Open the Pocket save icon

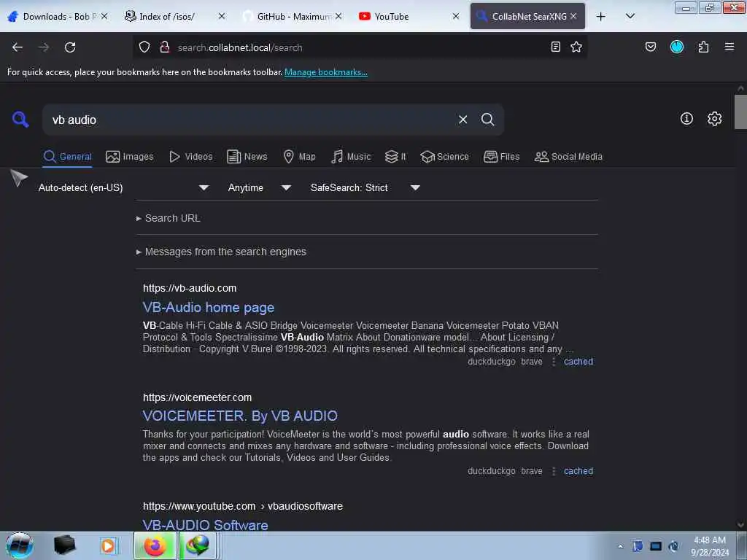pos(650,47)
